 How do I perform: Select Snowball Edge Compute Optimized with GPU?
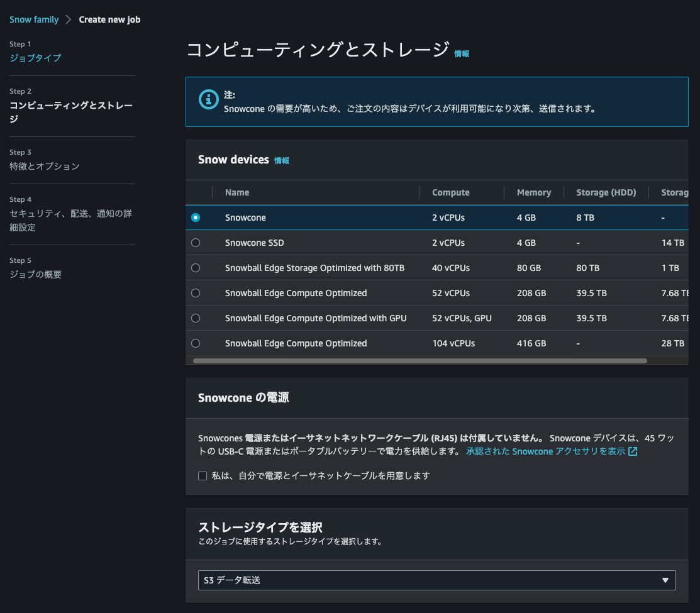[x=195, y=318]
